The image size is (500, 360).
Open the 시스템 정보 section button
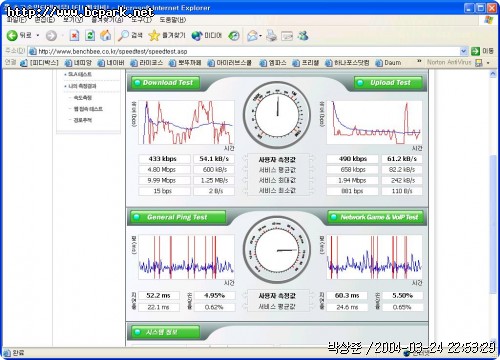[x=166, y=332]
